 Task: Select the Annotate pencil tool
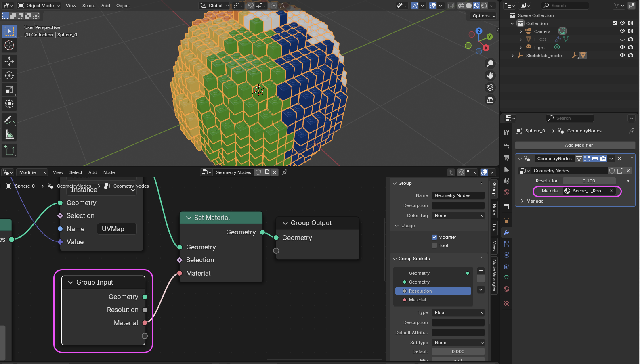(9, 120)
